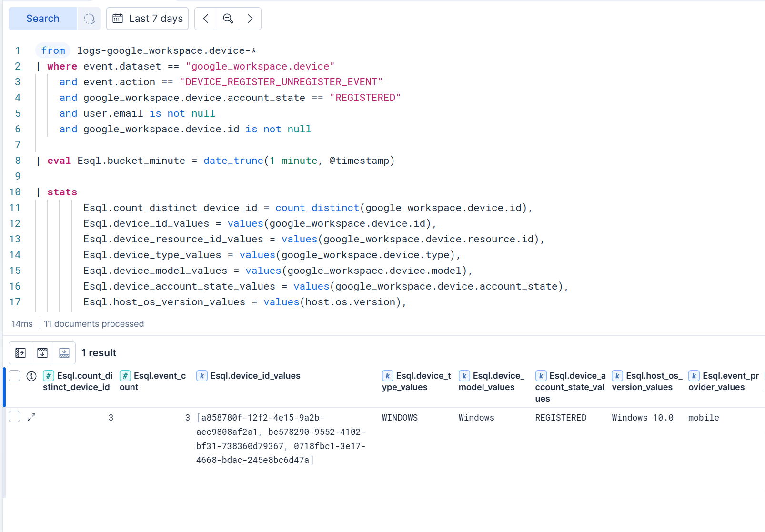Screen dimensions: 765x532
Task: Click date_trunc function in the query
Action: 233,161
